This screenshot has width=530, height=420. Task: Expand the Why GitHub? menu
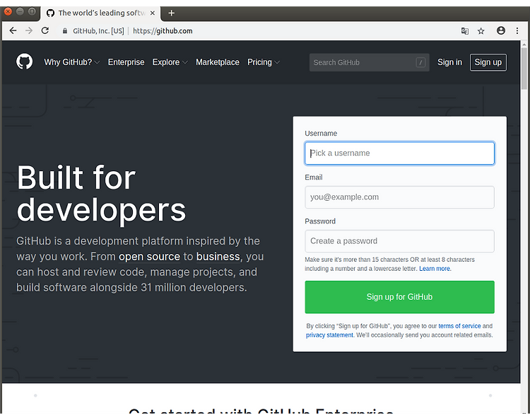[x=71, y=62]
